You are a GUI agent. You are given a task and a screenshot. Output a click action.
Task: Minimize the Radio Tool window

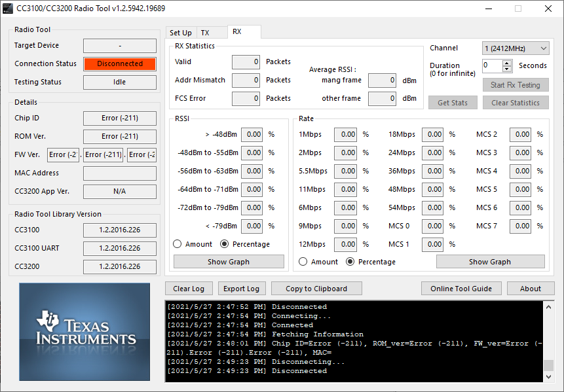point(489,9)
